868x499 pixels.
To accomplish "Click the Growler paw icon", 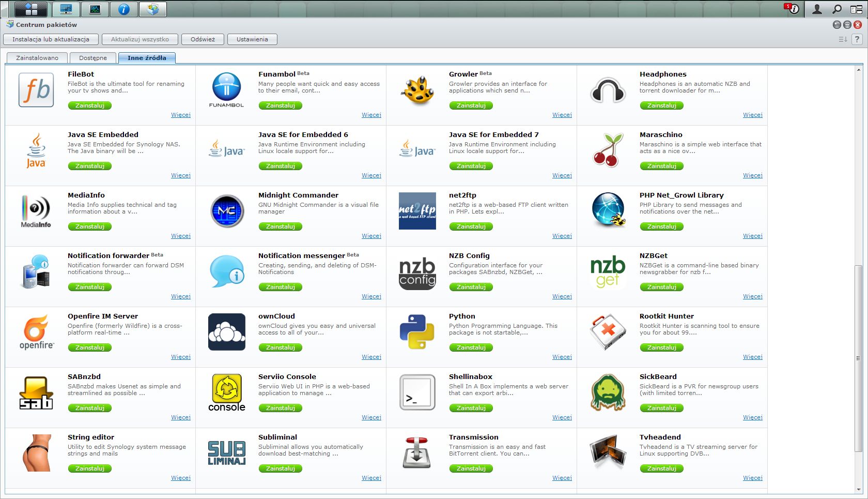I will click(417, 90).
